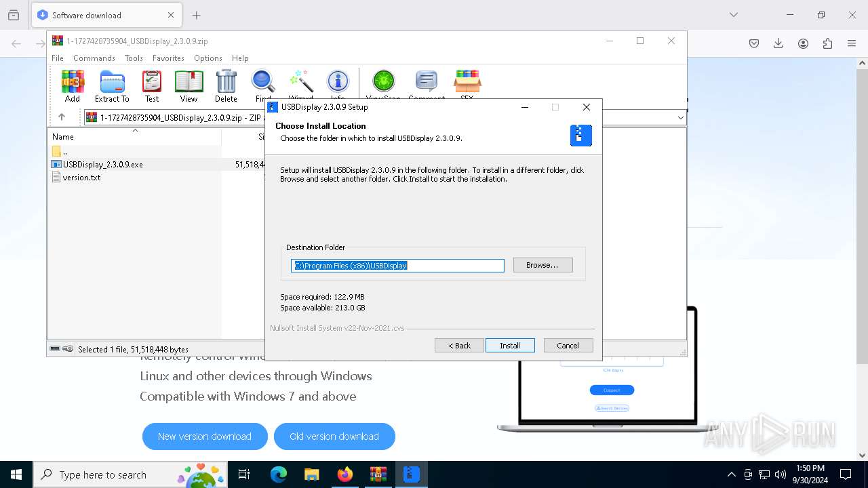Cancel the USBDisplay setup

(568, 346)
